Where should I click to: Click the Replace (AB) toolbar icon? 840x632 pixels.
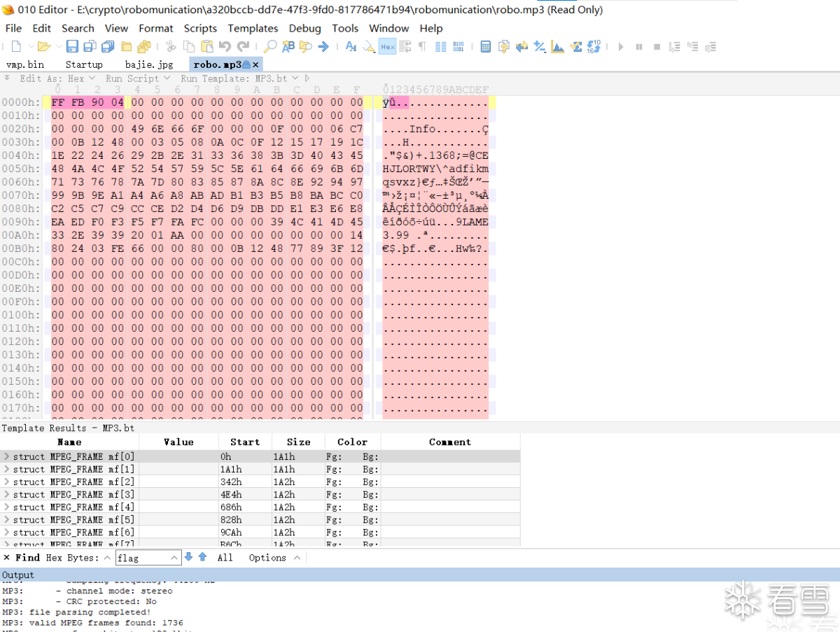click(x=288, y=47)
